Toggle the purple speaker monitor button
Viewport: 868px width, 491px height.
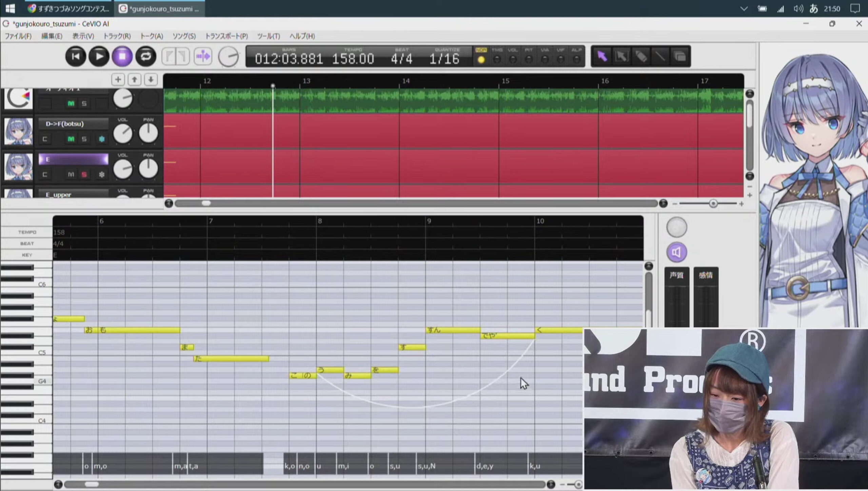pos(676,252)
